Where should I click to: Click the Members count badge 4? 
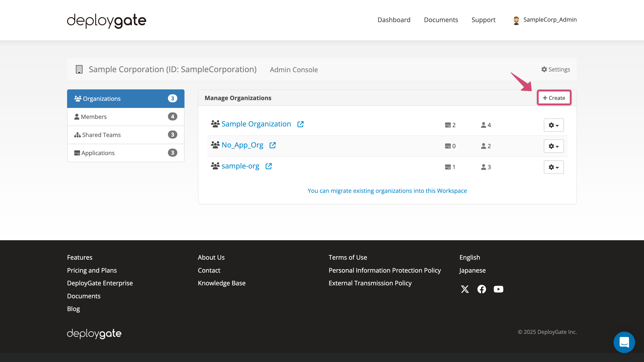click(172, 116)
